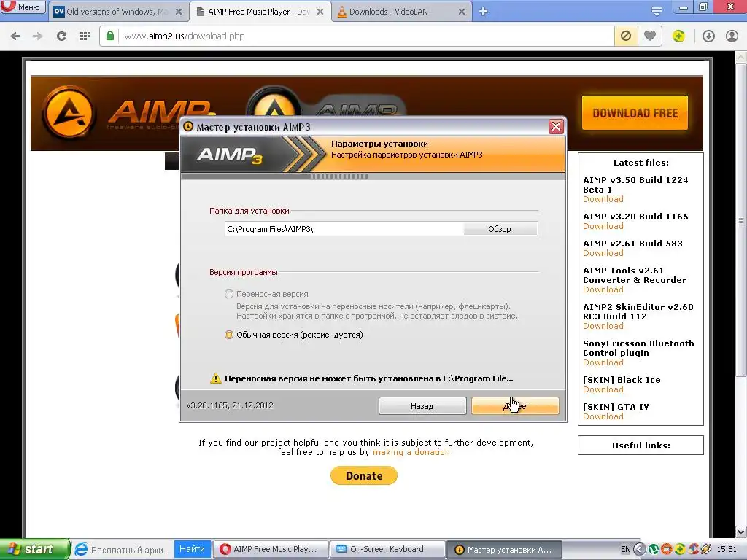The width and height of the screenshot is (747, 560).
Task: Click the Найти search button in taskbar
Action: tap(192, 549)
